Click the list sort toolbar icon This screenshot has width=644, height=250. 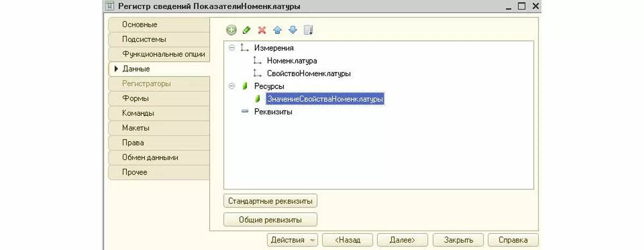(x=308, y=30)
